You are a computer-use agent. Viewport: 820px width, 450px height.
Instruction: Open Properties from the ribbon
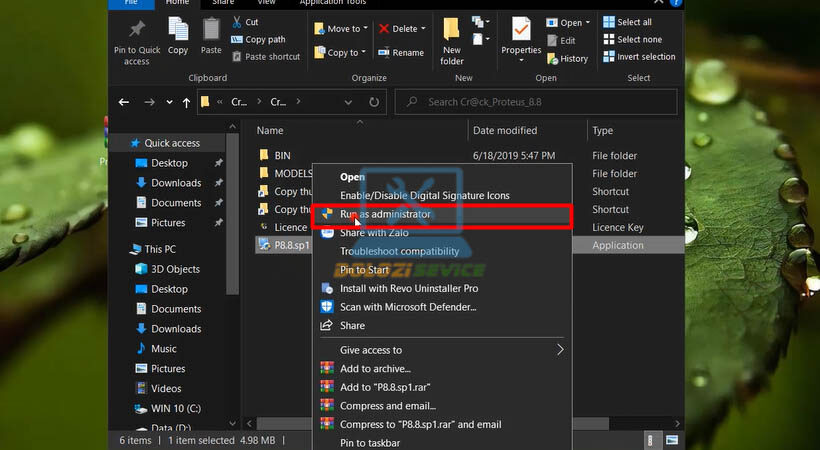tap(521, 38)
